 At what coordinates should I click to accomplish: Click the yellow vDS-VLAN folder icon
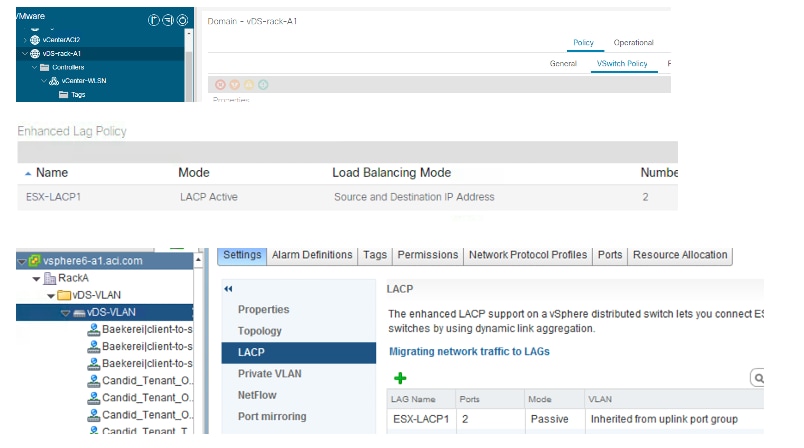(64, 295)
